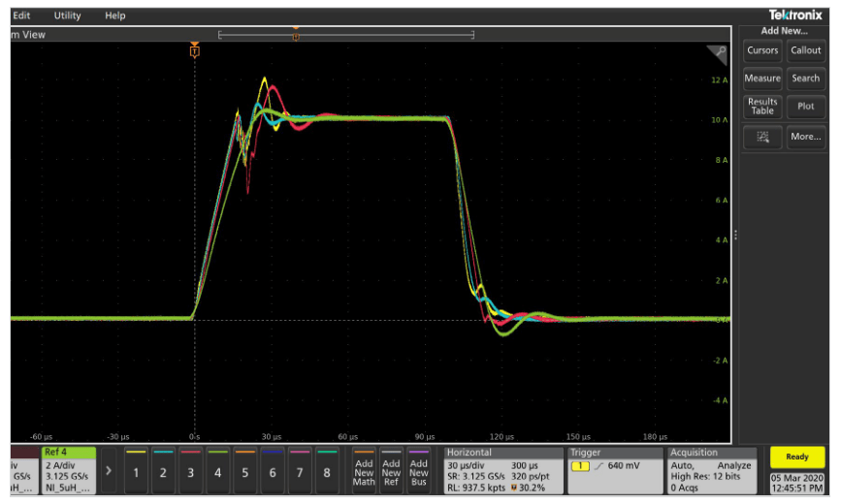Viewport: 841px width, 504px height.
Task: Click the orange trigger position marker
Action: point(195,49)
